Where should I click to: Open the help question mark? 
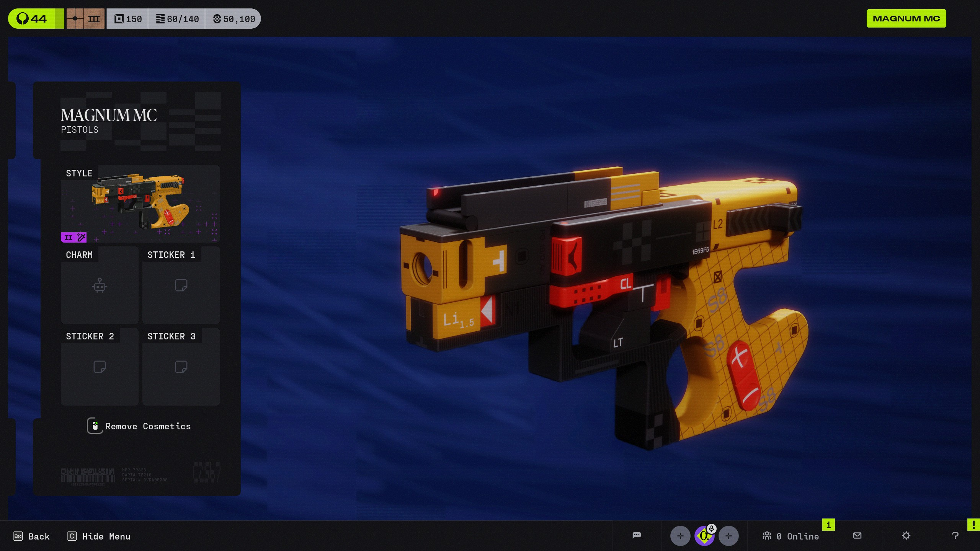pyautogui.click(x=955, y=535)
